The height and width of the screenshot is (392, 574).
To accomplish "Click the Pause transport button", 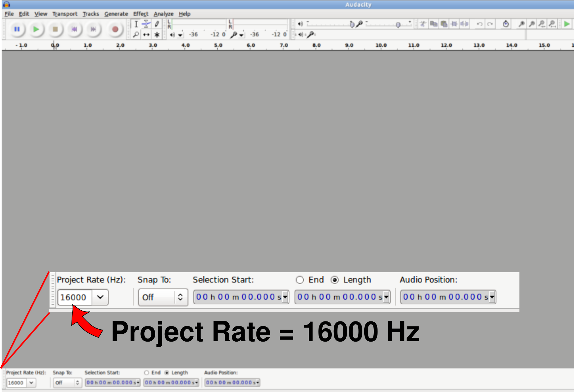I will pos(17,29).
